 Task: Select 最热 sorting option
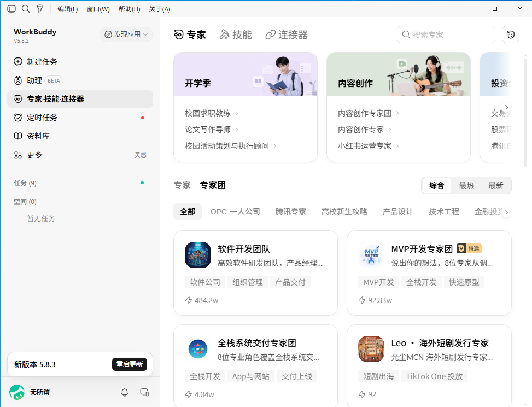click(466, 185)
